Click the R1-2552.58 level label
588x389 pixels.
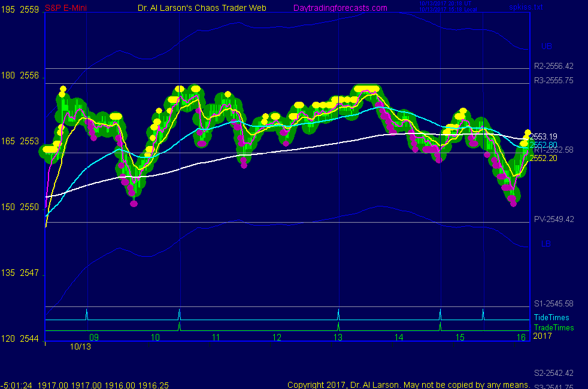point(553,150)
